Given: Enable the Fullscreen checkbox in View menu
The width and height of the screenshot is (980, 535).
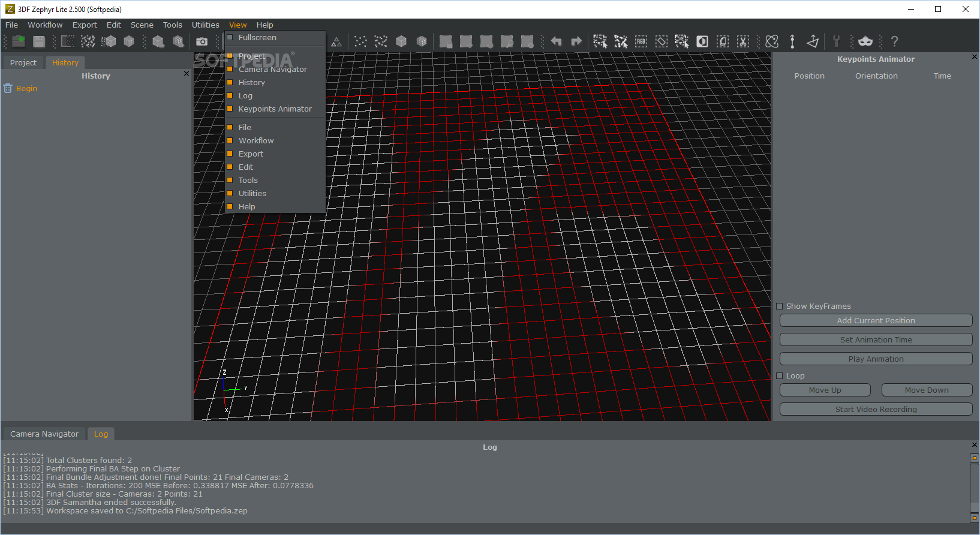Looking at the screenshot, I should click(x=230, y=37).
